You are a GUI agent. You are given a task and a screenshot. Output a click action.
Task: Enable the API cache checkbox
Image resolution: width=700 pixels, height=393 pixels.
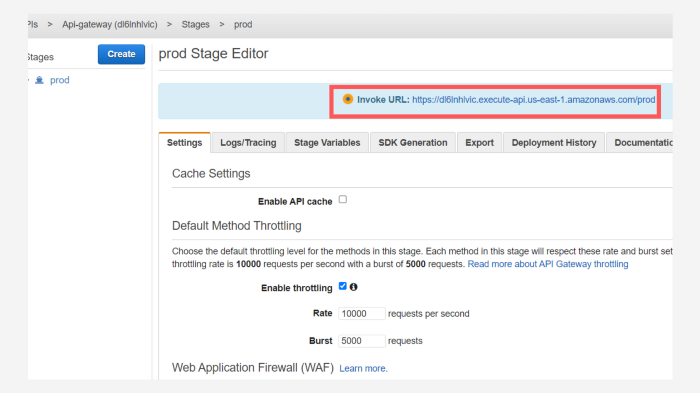click(343, 199)
